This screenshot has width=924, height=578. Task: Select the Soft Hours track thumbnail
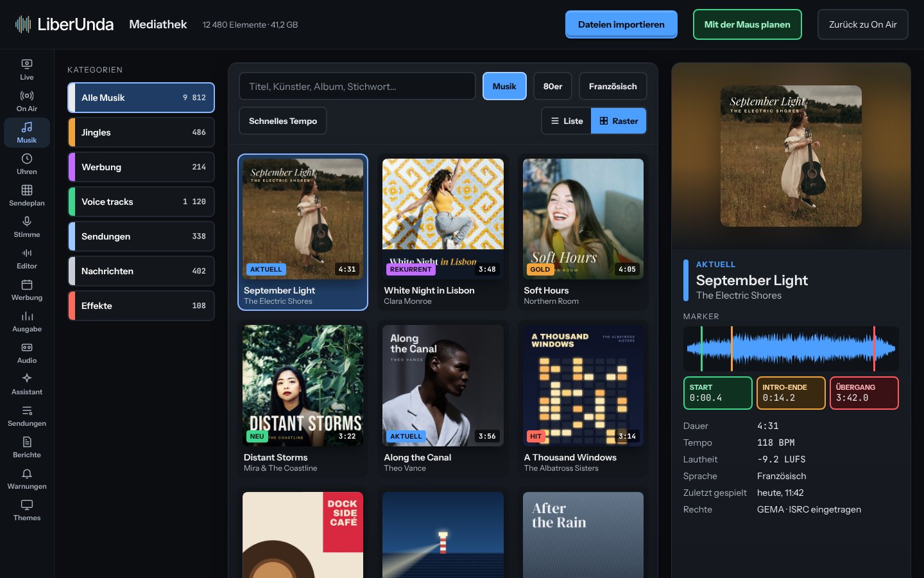point(583,219)
